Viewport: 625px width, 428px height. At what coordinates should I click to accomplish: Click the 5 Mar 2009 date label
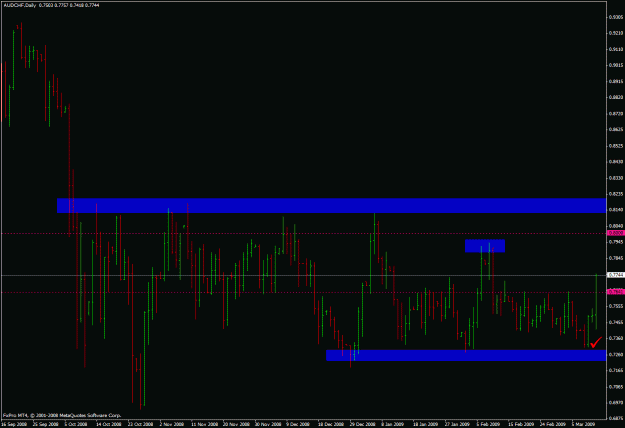584,424
